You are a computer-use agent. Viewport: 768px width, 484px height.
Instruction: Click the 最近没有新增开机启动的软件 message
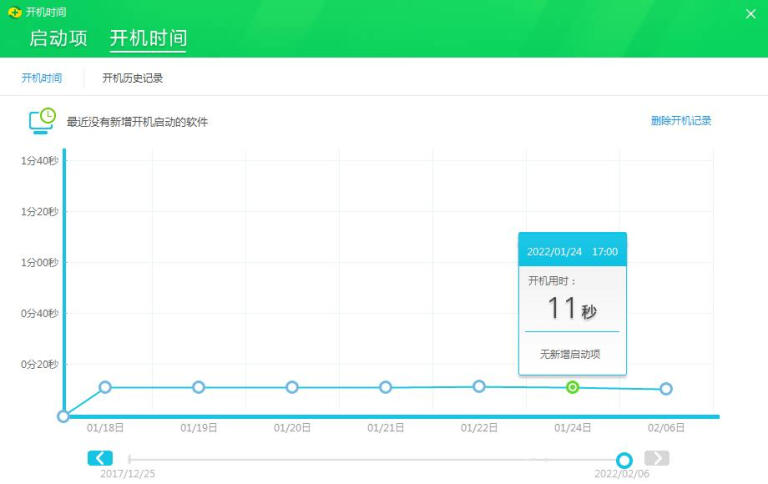pyautogui.click(x=137, y=121)
